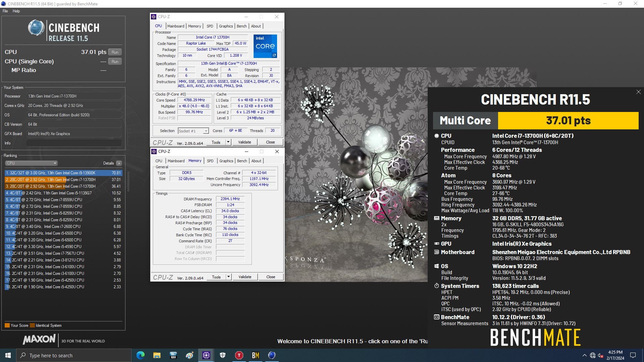
Task: Open Windows Security shield on taskbar
Action: click(222, 355)
